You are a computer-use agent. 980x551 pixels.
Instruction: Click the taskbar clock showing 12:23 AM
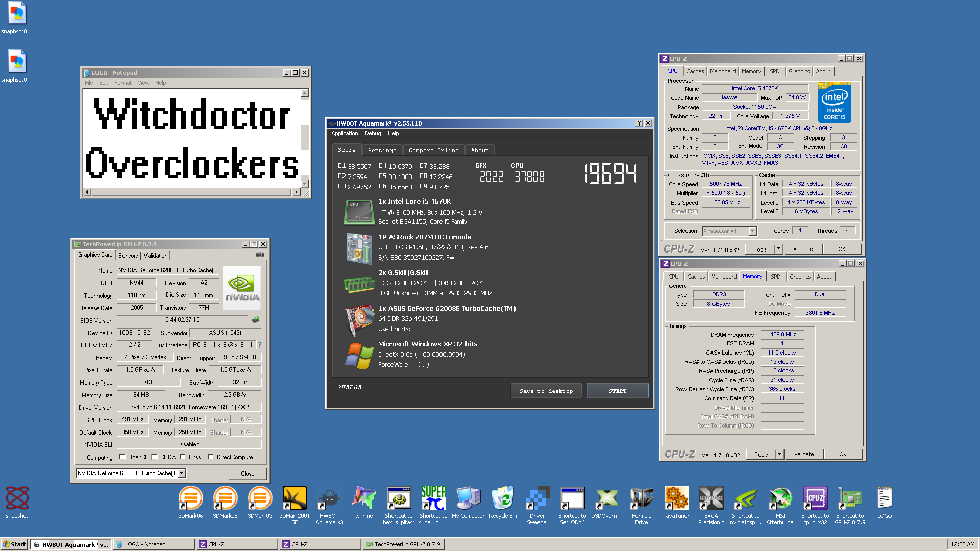click(963, 544)
